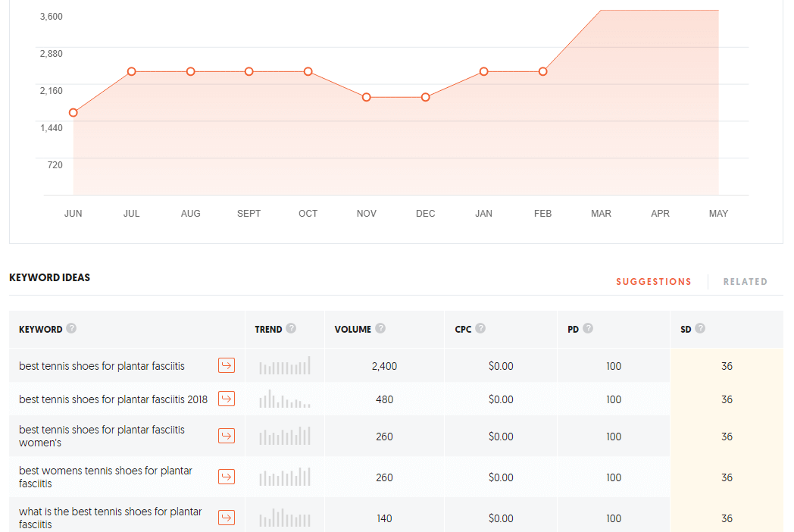Open the arrow icon on the last keyword row
The height and width of the screenshot is (532, 794).
point(226,518)
